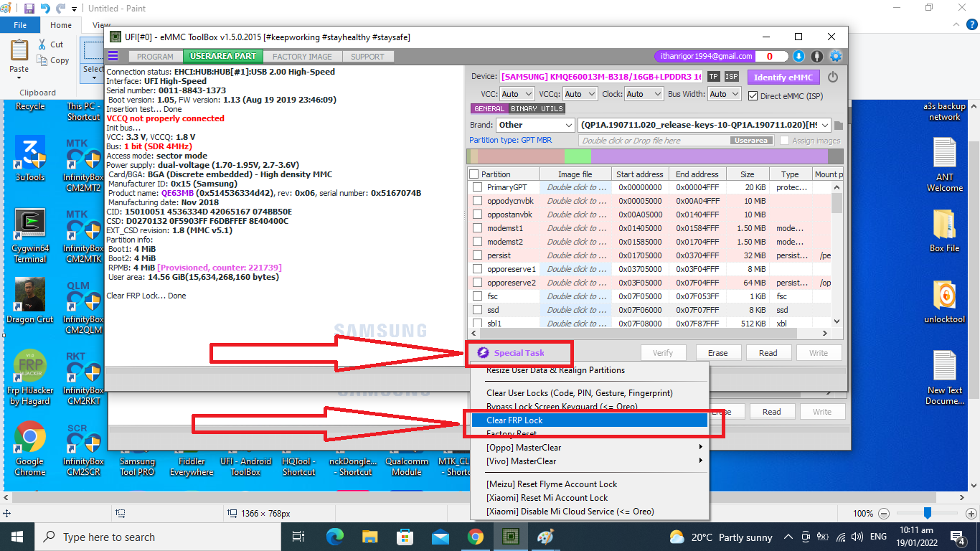Click the ISP badge next to Device
This screenshot has height=551, width=980.
(731, 77)
